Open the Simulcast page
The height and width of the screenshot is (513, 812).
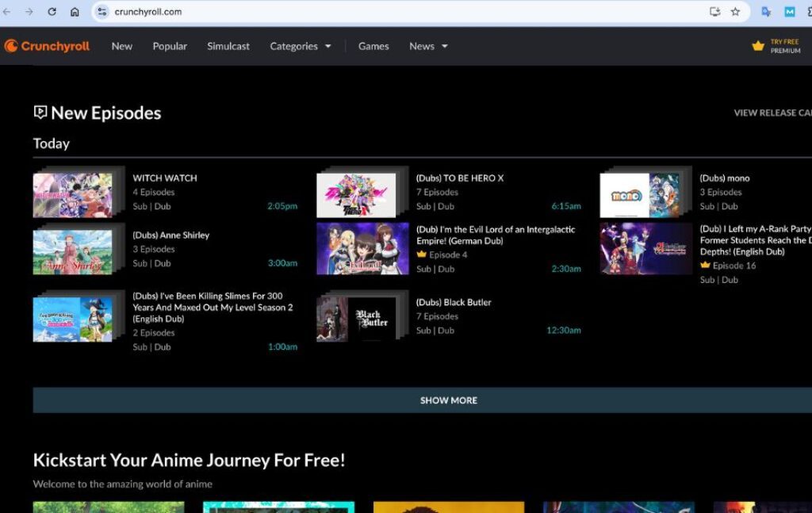[228, 46]
